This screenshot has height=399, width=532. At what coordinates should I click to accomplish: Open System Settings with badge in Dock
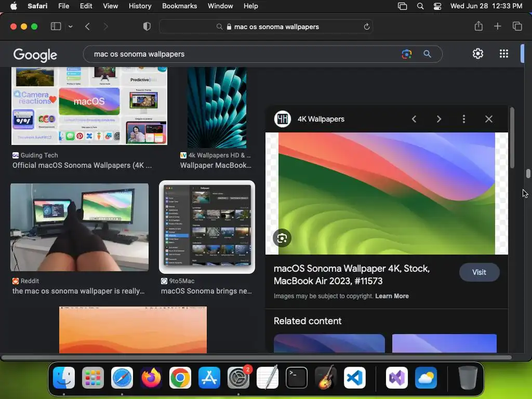click(238, 378)
